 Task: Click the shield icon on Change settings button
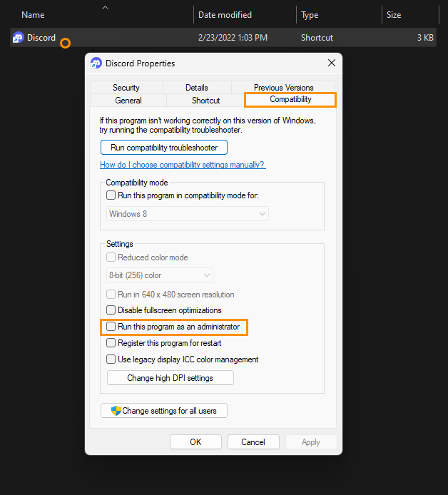pyautogui.click(x=116, y=411)
